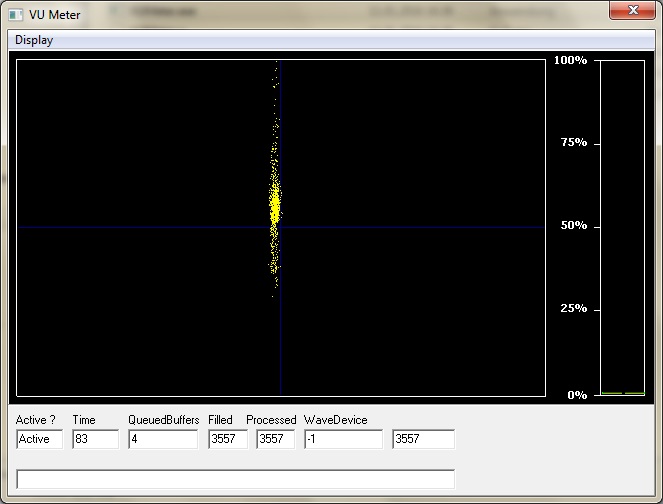Click the 0% scale label
Screen dimensions: 663x504
click(576, 395)
